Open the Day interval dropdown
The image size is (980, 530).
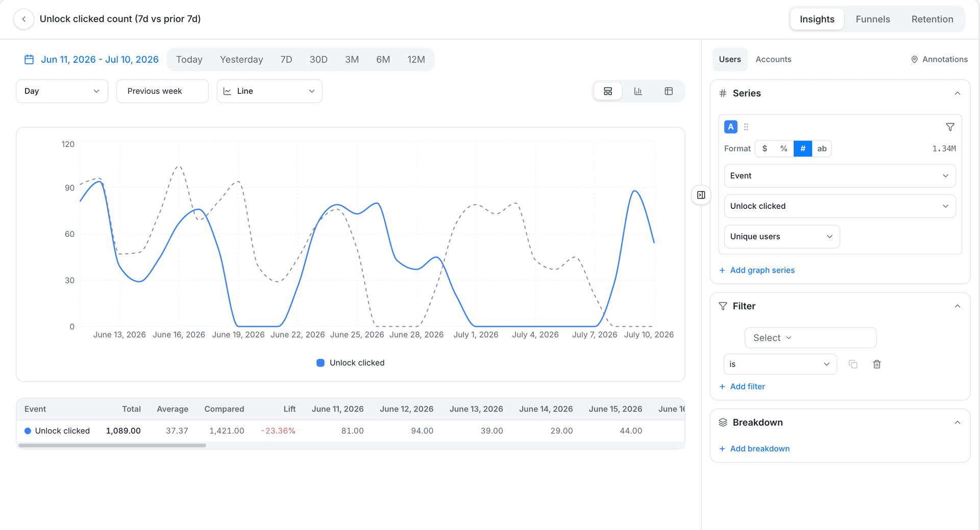pos(62,91)
